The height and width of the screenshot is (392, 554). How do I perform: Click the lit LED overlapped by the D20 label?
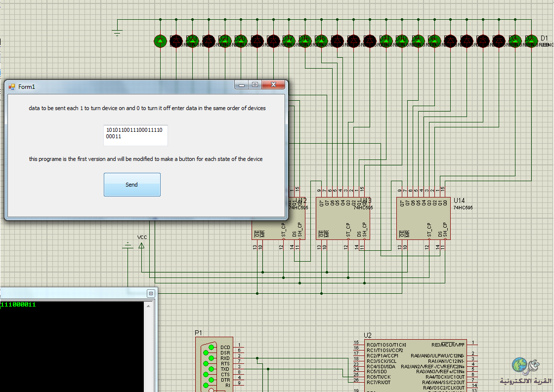pos(241,41)
